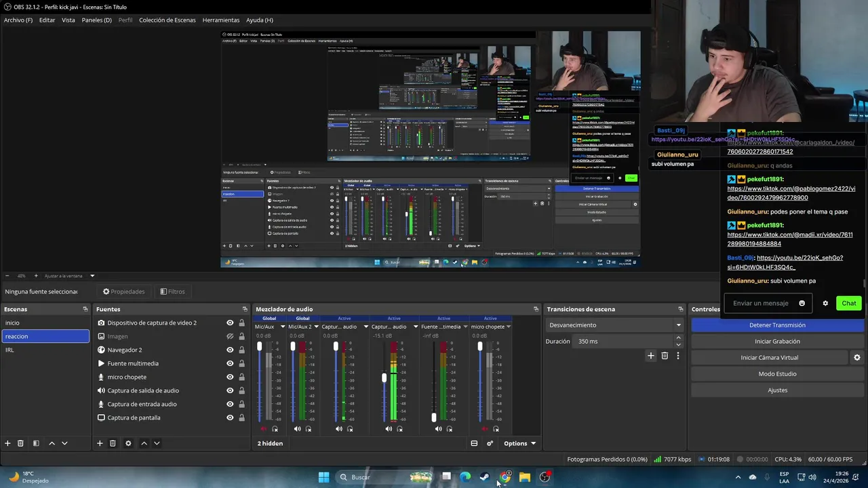868x488 pixels.
Task: Hide the Captura de salida de audio source
Action: coord(230,390)
